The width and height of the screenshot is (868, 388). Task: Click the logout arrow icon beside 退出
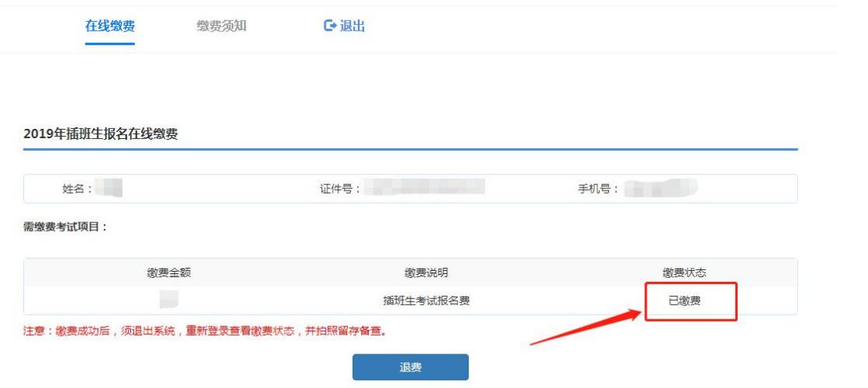(x=330, y=26)
